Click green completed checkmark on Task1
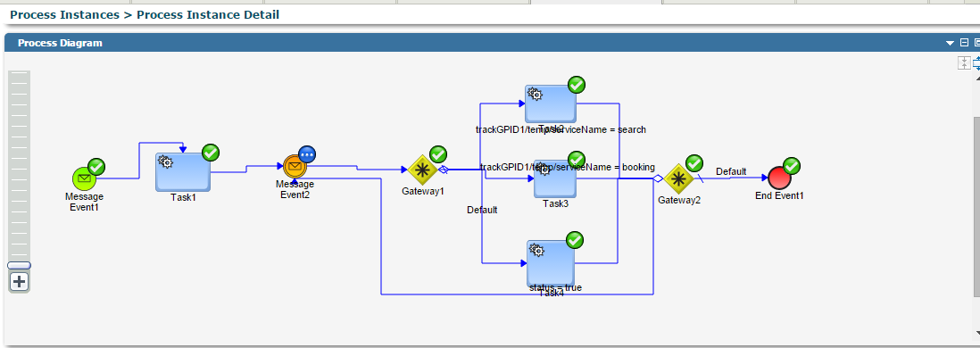This screenshot has height=348, width=980. (211, 153)
